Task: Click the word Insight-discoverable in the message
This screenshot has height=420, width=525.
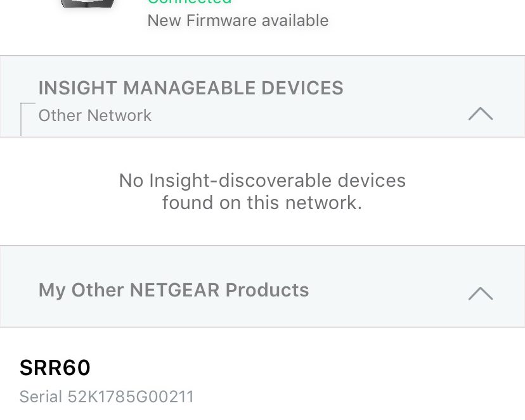Action: click(x=240, y=181)
